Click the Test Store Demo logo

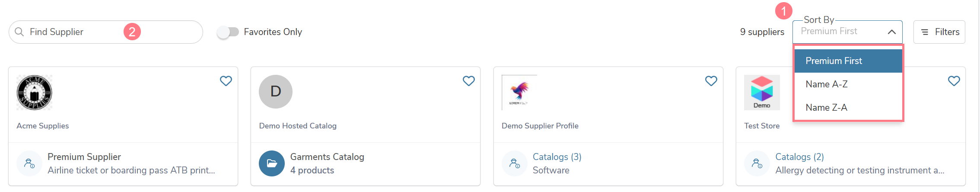tap(762, 93)
